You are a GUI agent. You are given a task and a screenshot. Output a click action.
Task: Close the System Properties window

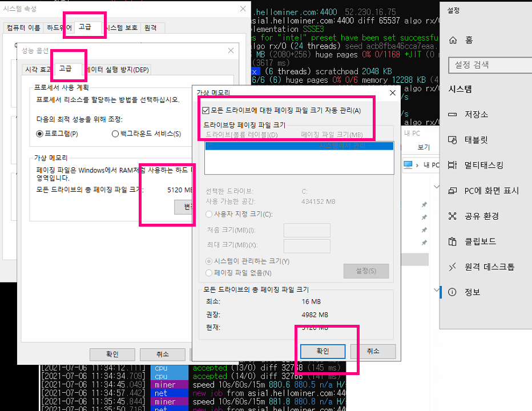coord(243,9)
